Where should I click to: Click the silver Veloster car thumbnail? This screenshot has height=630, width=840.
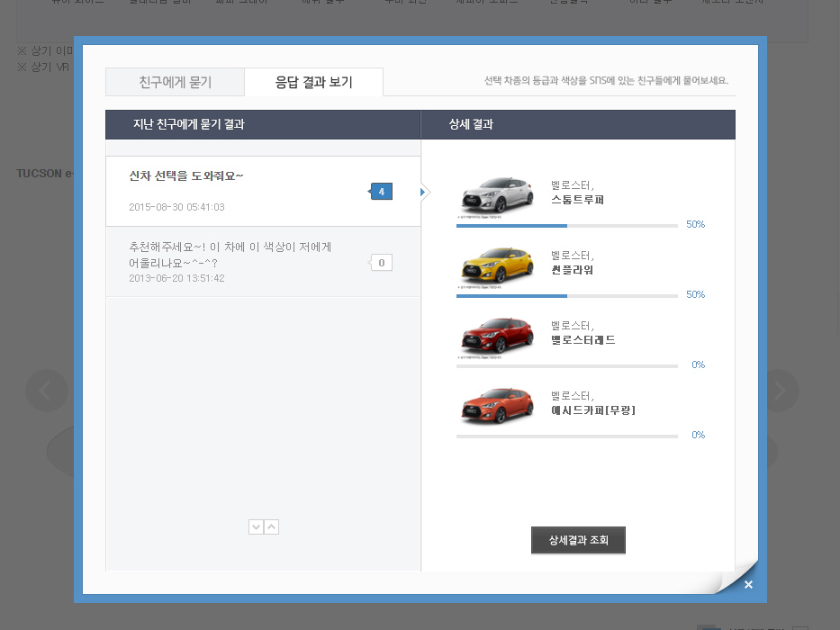tap(496, 194)
